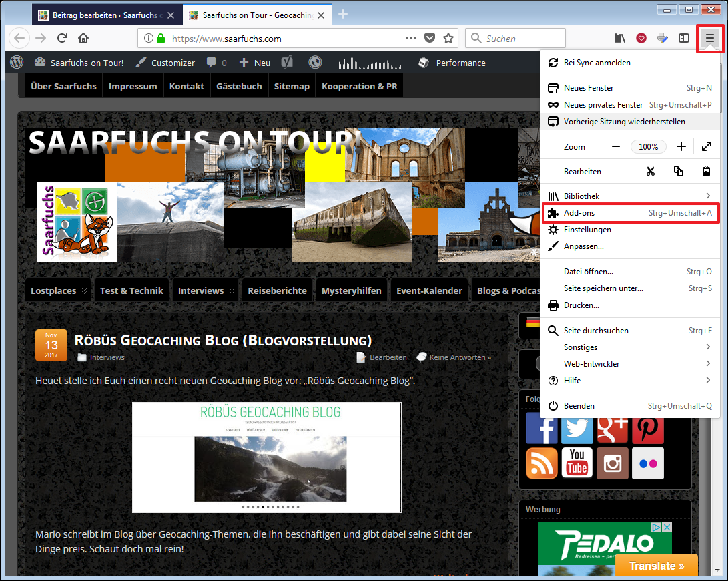Open the Lostplaces dropdown menu

[59, 291]
